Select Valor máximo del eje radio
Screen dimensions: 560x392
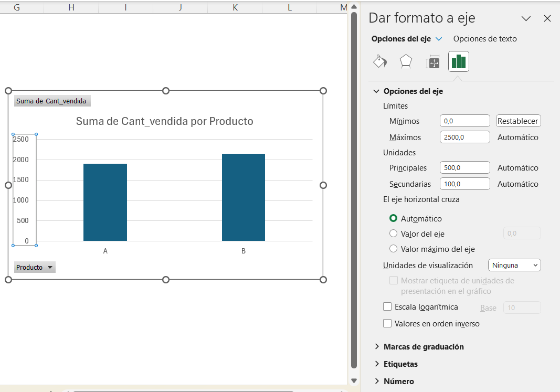pyautogui.click(x=393, y=249)
